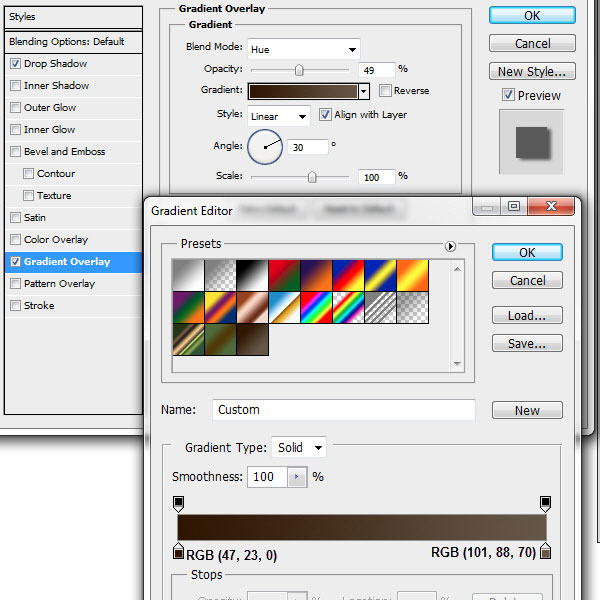Open the Presets flyout menu arrow
The image size is (600, 600).
450,246
